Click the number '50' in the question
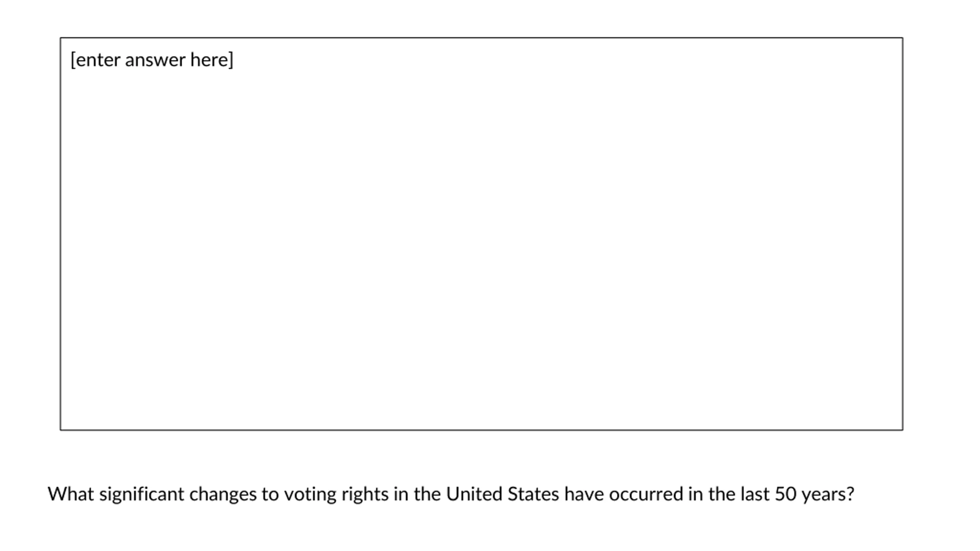The image size is (980, 551). (x=786, y=494)
